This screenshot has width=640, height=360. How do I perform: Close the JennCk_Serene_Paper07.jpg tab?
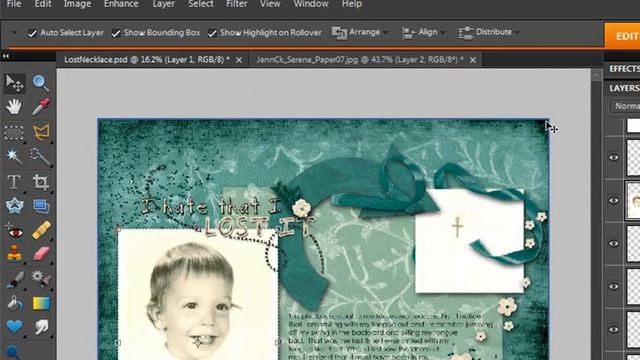point(473,60)
